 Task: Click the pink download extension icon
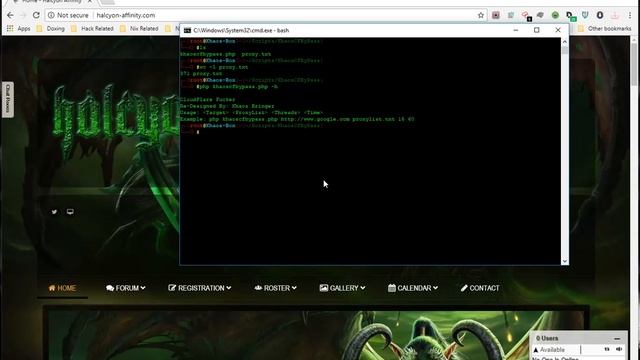[x=615, y=15]
